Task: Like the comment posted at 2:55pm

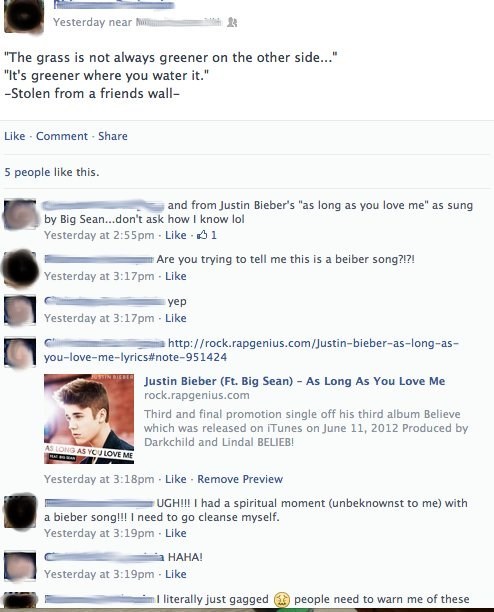Action: point(176,235)
